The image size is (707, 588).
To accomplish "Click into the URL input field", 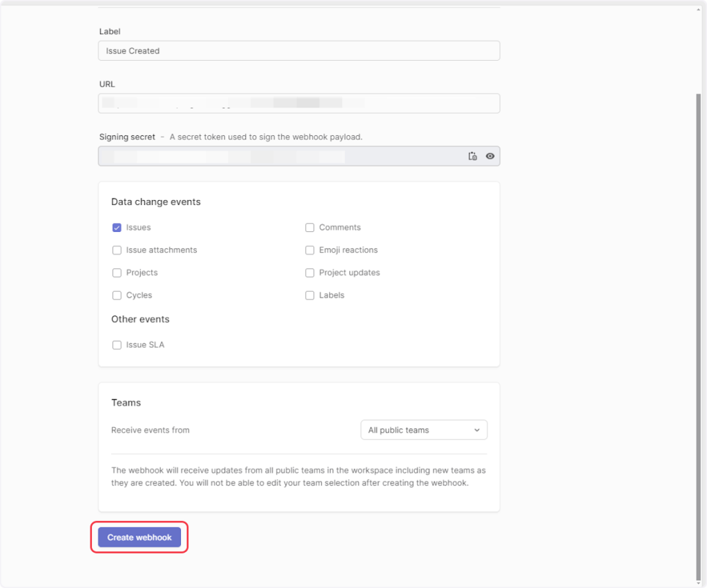I will click(x=298, y=104).
